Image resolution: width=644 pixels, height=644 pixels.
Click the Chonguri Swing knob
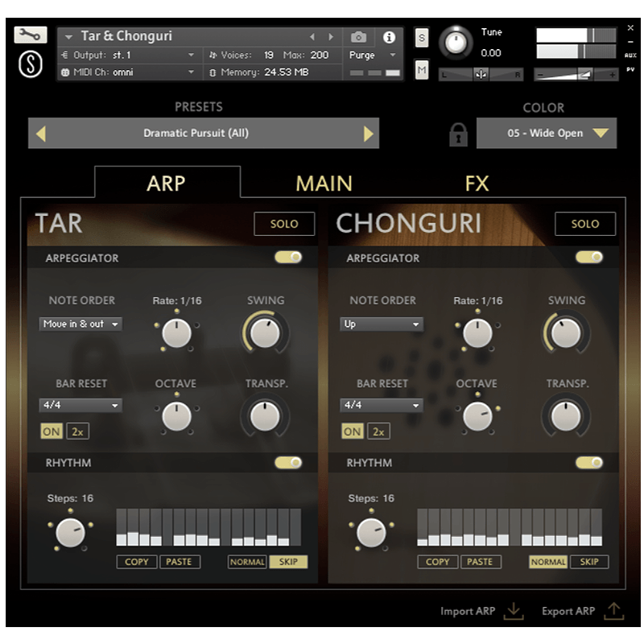pos(566,333)
